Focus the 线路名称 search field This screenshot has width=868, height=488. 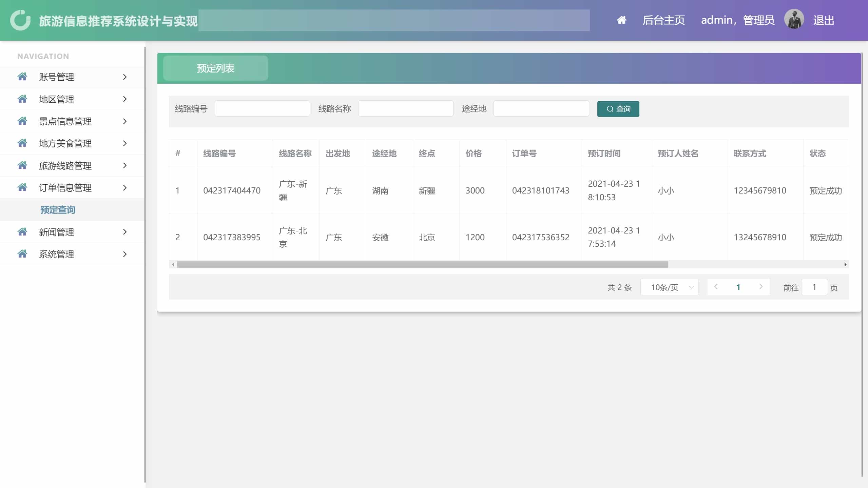(x=406, y=108)
